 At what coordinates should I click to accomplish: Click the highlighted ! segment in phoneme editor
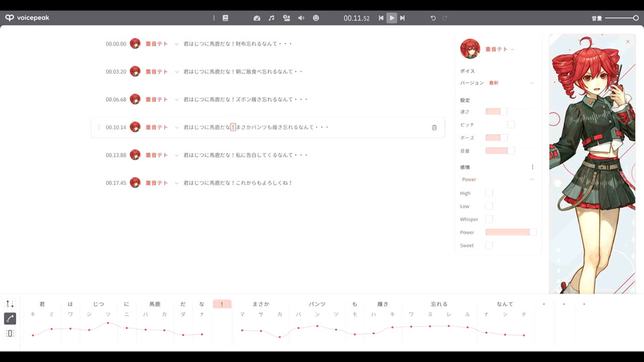pyautogui.click(x=222, y=304)
